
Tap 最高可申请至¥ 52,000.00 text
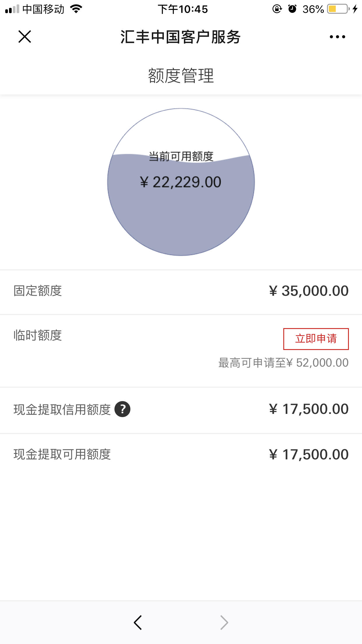pos(284,363)
